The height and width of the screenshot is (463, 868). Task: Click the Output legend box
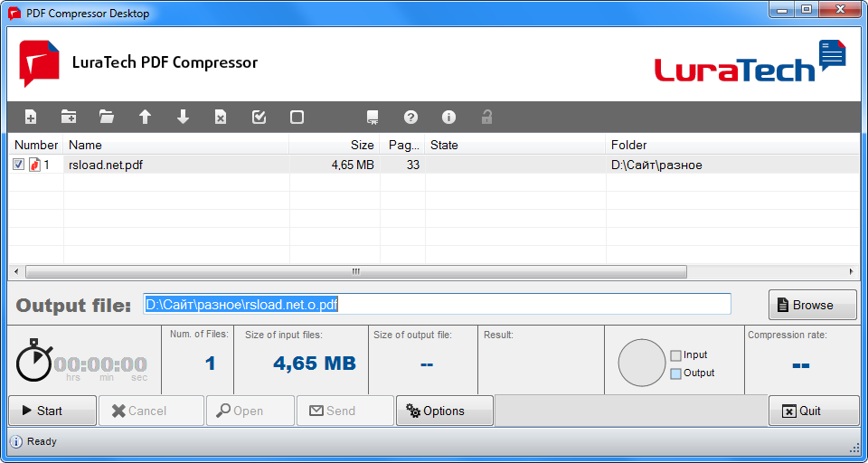point(675,373)
